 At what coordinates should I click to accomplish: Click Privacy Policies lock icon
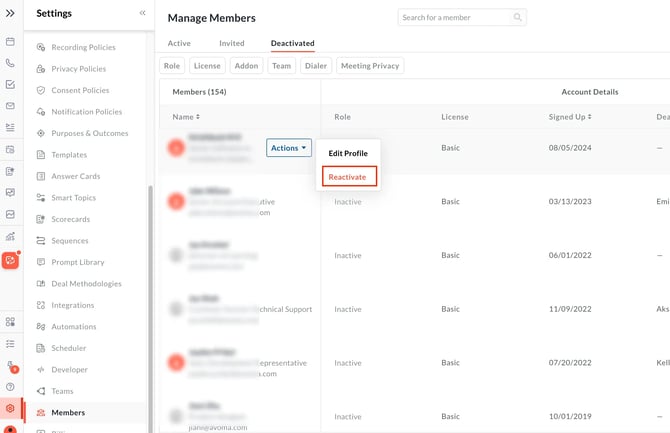coord(41,69)
